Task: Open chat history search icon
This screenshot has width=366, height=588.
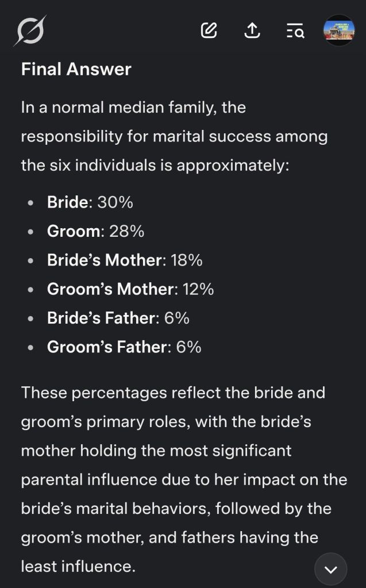Action: click(295, 30)
